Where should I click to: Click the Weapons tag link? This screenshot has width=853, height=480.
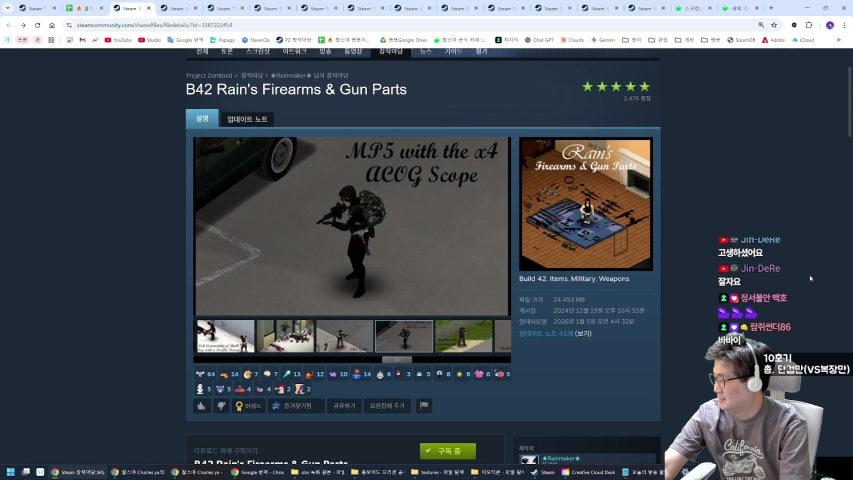(x=614, y=279)
